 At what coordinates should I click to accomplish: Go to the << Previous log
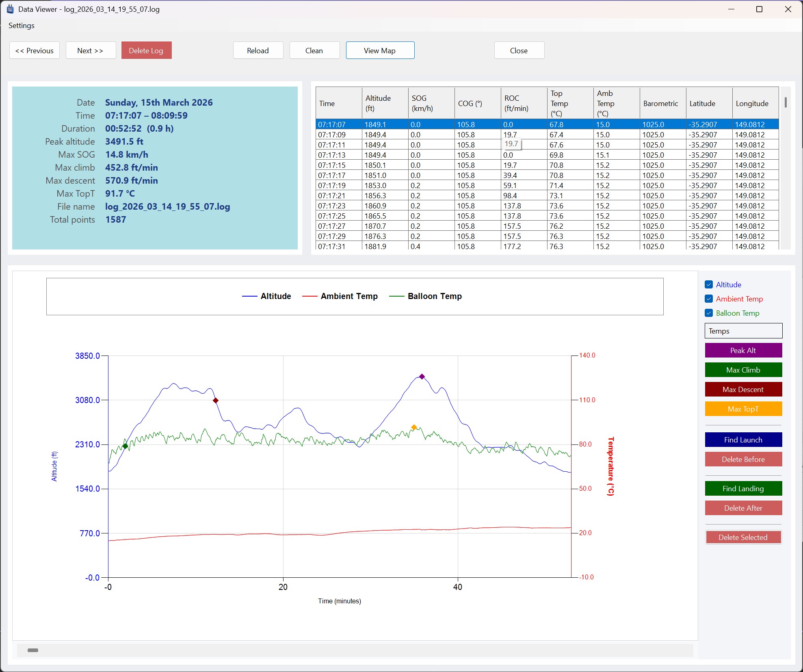pos(35,50)
